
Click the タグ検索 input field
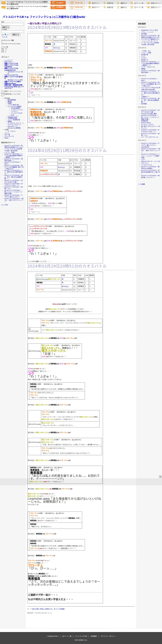pos(12,32)
